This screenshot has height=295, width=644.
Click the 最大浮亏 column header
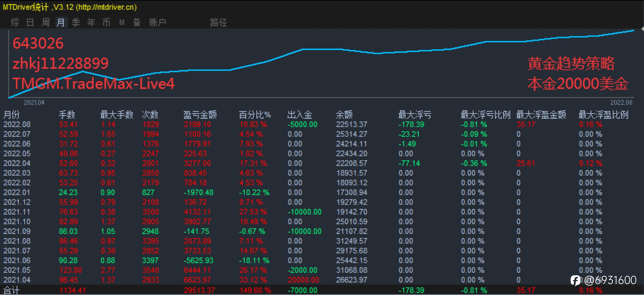pos(415,115)
